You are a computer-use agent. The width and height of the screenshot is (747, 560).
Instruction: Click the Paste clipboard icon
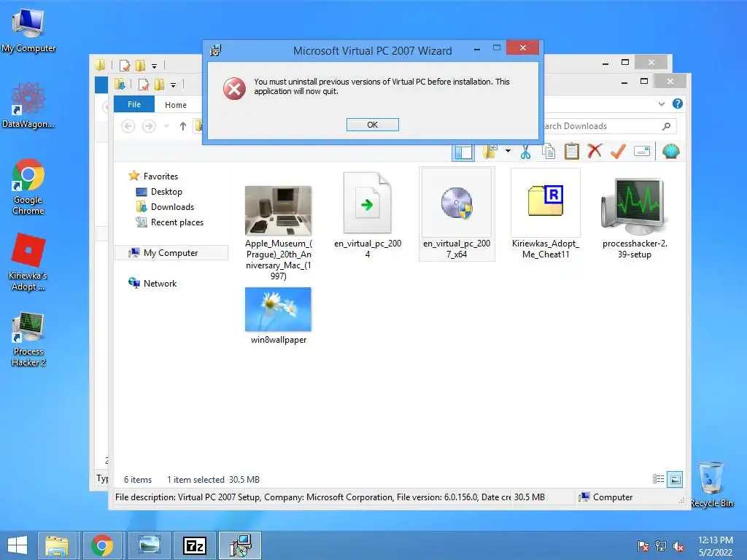tap(572, 152)
